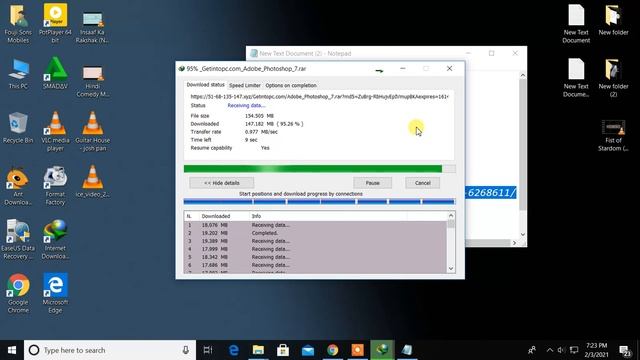Select connection 5 row with 18.342 MB
Image resolution: width=640 pixels, height=360 pixels.
pos(316,257)
